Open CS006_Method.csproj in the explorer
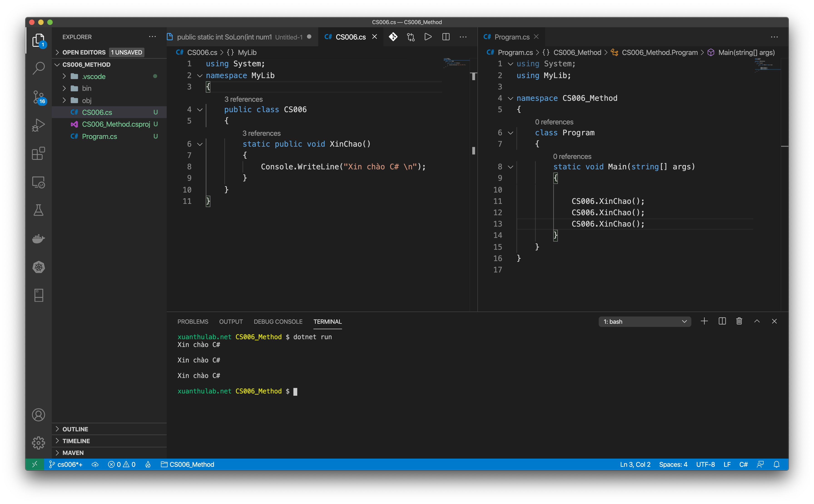The image size is (814, 504). (116, 124)
